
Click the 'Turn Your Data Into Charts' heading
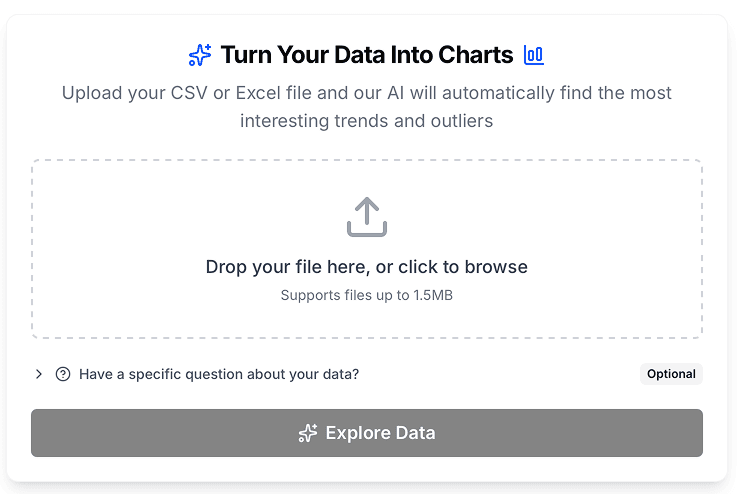366,55
